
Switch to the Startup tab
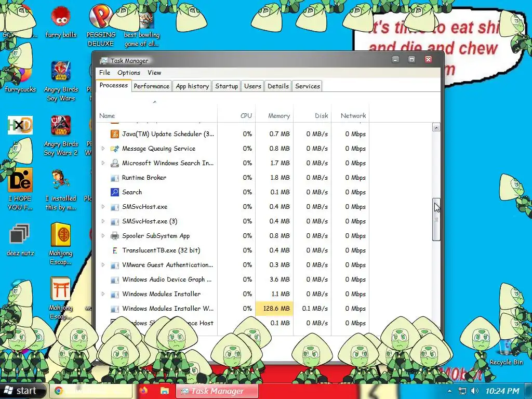227,86
